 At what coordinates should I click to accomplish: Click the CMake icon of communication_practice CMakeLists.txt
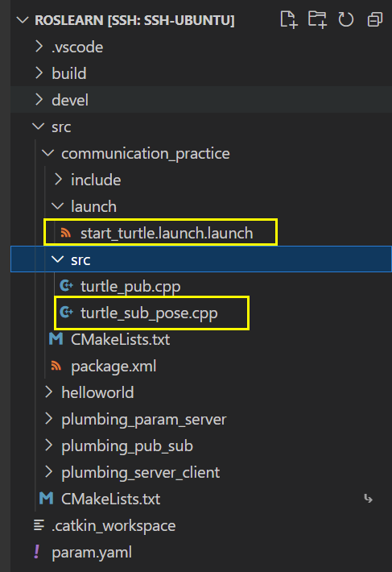click(56, 339)
